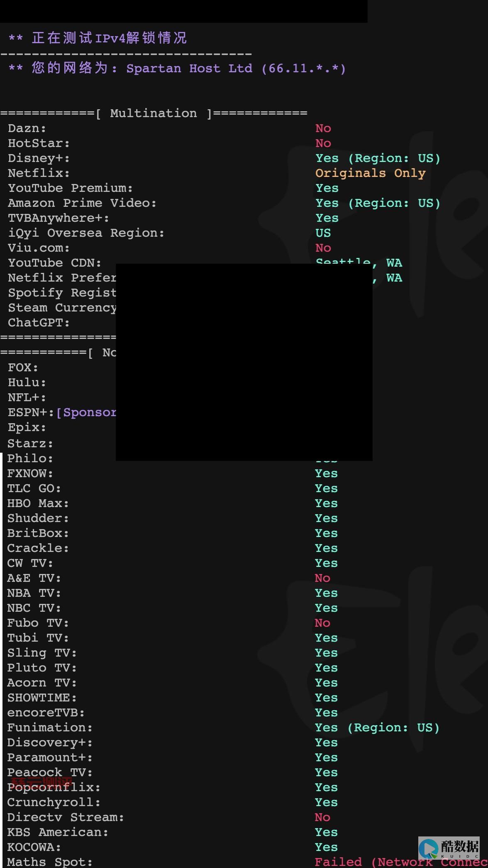Select the 'Spartan Host Ltd' network line
This screenshot has width=488, height=868.
[x=176, y=68]
